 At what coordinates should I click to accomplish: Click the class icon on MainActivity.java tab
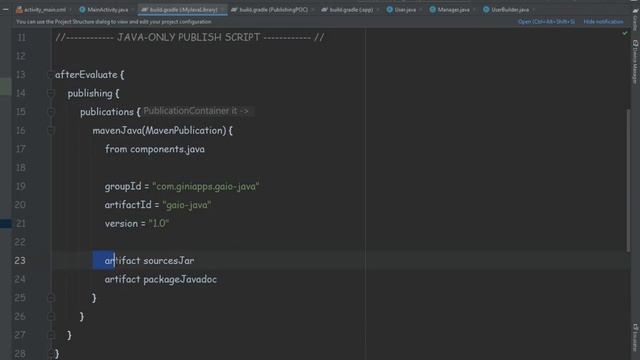(x=82, y=9)
